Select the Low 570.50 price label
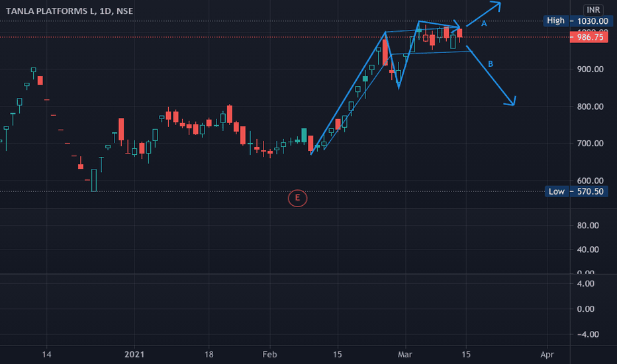The height and width of the screenshot is (364, 617). (x=577, y=192)
